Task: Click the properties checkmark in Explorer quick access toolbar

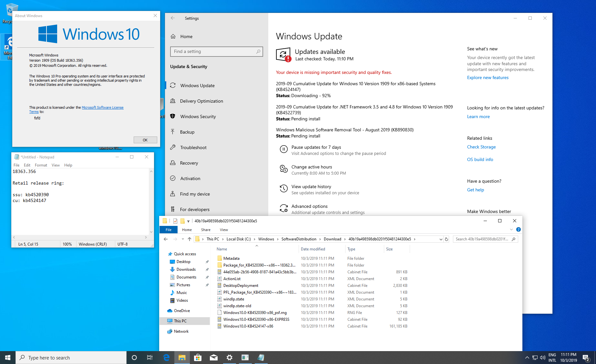Action: [175, 221]
